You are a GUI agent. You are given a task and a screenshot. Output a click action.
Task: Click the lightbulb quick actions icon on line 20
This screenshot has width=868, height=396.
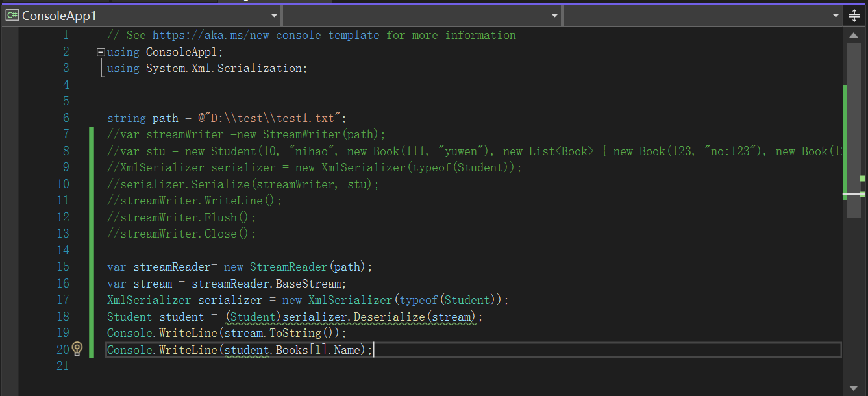[77, 349]
